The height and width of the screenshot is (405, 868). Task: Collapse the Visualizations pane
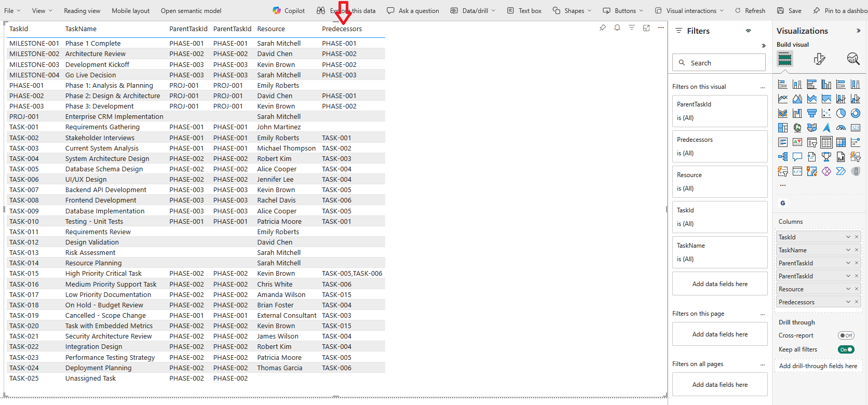[858, 31]
